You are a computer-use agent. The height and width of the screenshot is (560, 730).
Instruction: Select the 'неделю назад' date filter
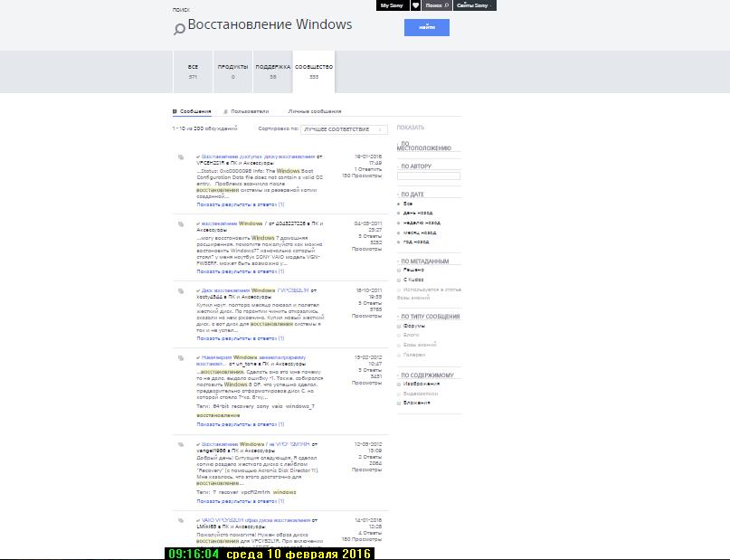tap(400, 223)
